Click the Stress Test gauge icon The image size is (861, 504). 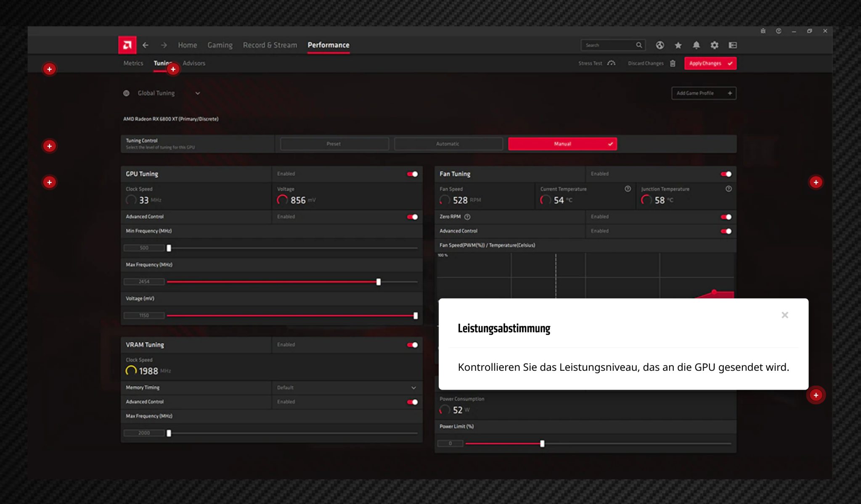[x=611, y=63]
